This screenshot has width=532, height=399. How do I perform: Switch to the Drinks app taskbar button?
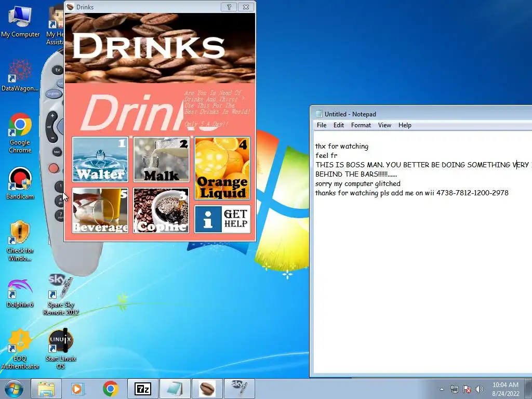[207, 389]
